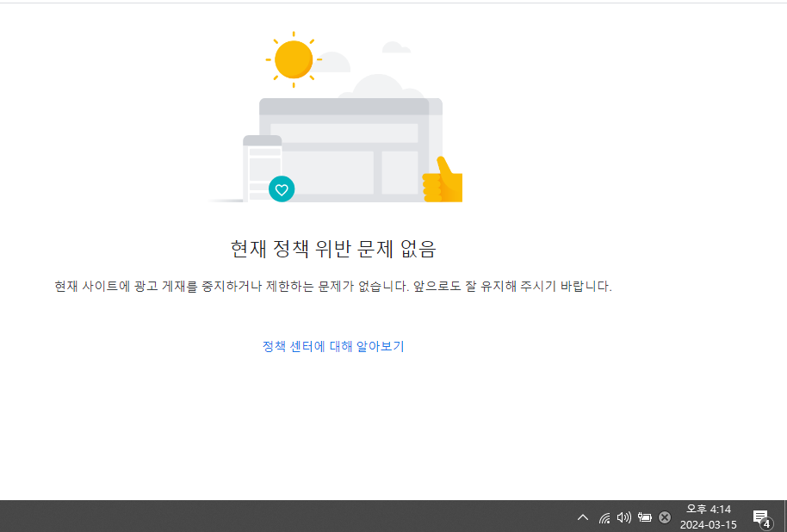The image size is (787, 532).
Task: Click the description text beginning '현재 사이트에 광고 게재를'
Action: [x=333, y=286]
